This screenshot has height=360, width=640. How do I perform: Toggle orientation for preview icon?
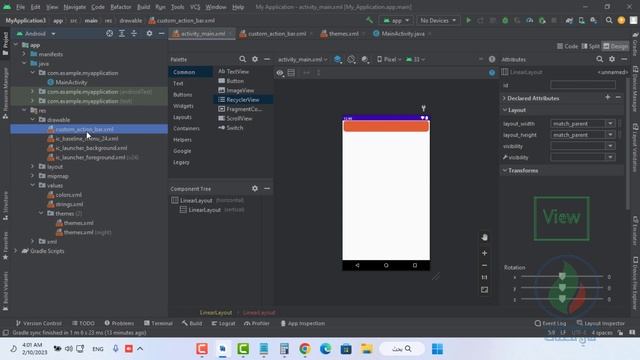(351, 59)
